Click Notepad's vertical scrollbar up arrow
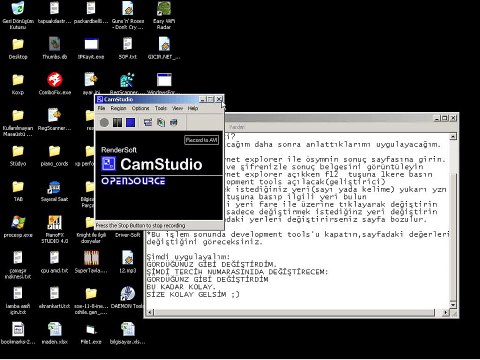 click(x=453, y=137)
